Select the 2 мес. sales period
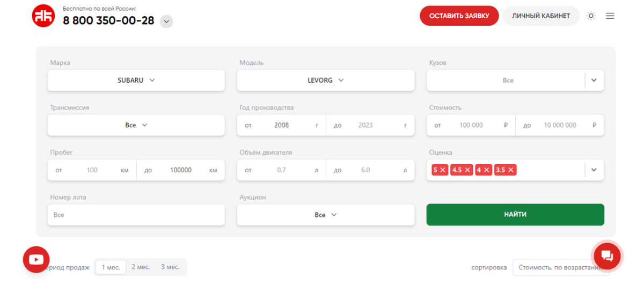The image size is (644, 292). pyautogui.click(x=141, y=267)
